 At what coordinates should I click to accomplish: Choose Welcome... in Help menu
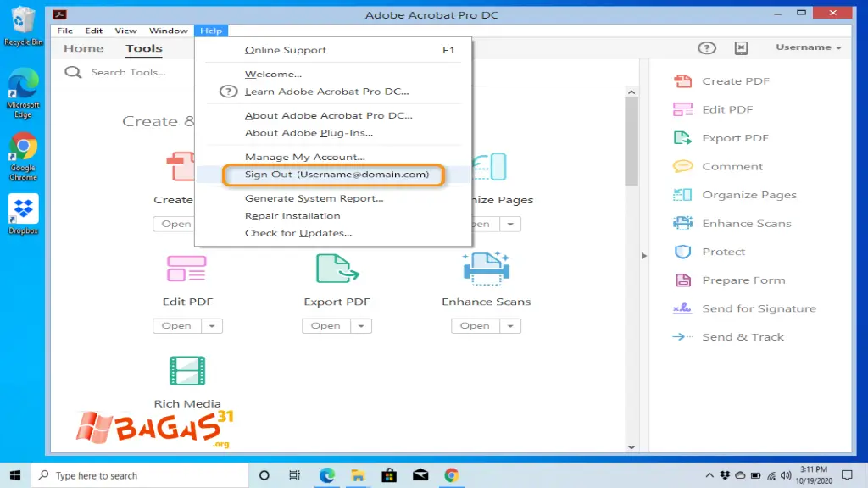[x=332, y=74]
